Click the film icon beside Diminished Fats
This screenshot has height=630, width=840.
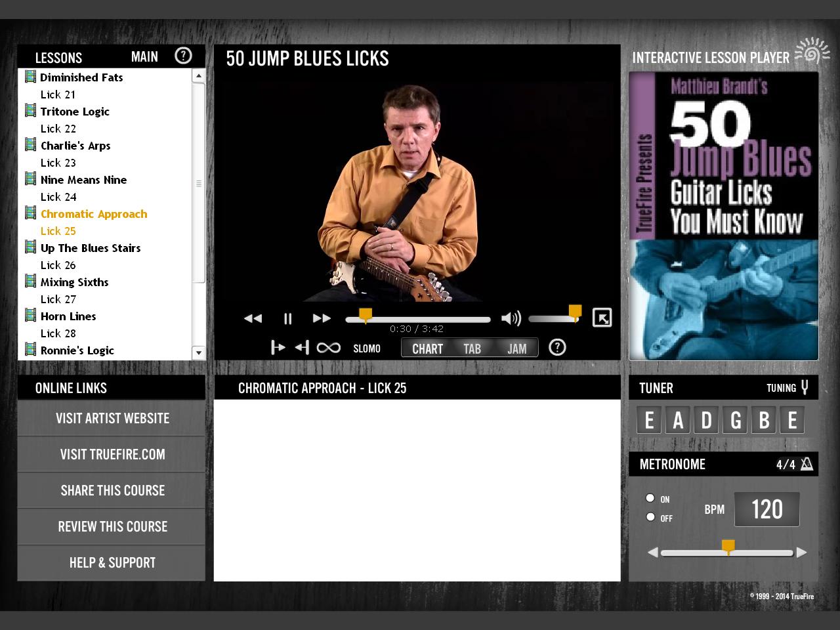pos(30,77)
